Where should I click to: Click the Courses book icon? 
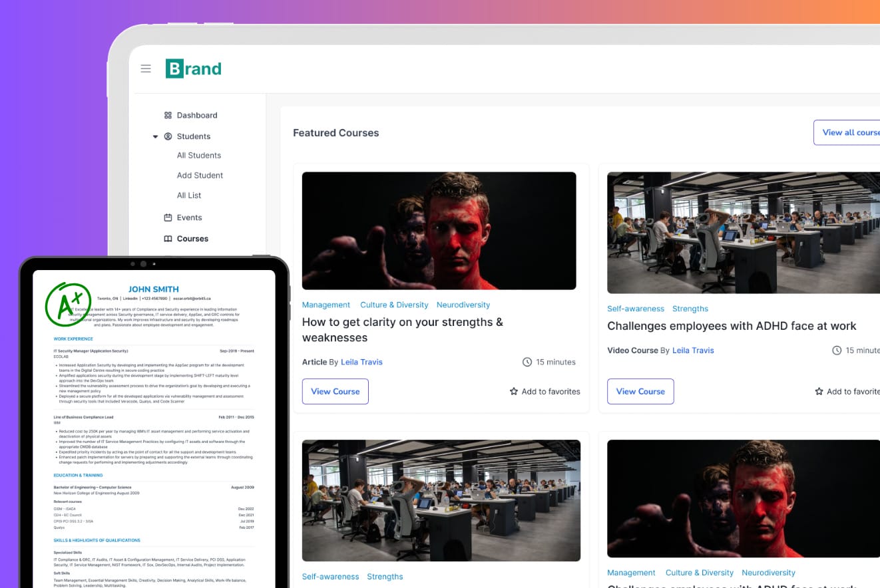(x=168, y=239)
